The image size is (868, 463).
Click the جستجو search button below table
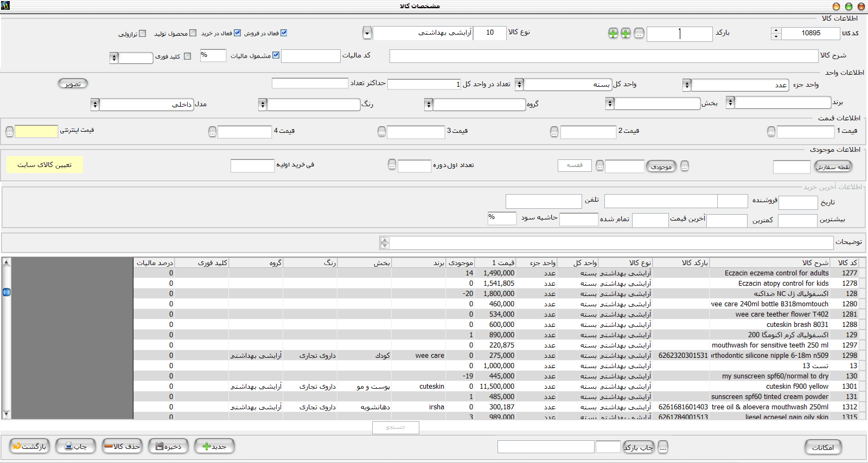pyautogui.click(x=395, y=427)
